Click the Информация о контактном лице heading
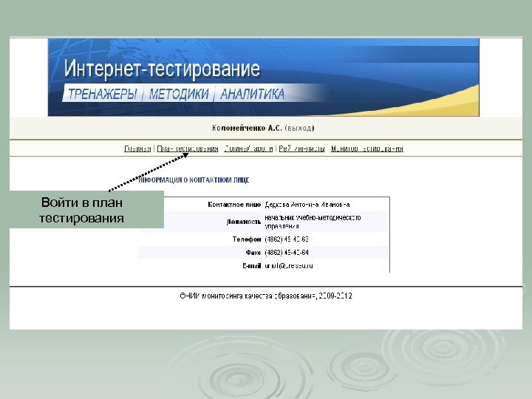Viewport: 532px width, 399px height. [194, 180]
